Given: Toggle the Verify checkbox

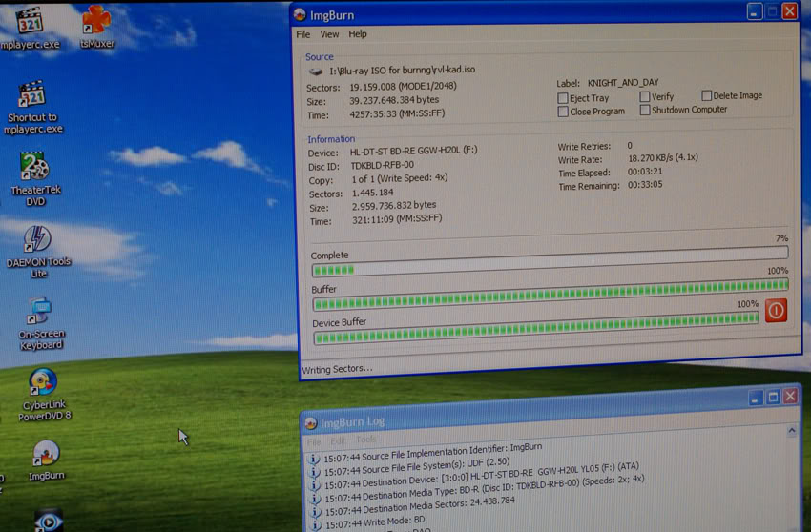Looking at the screenshot, I should [646, 97].
